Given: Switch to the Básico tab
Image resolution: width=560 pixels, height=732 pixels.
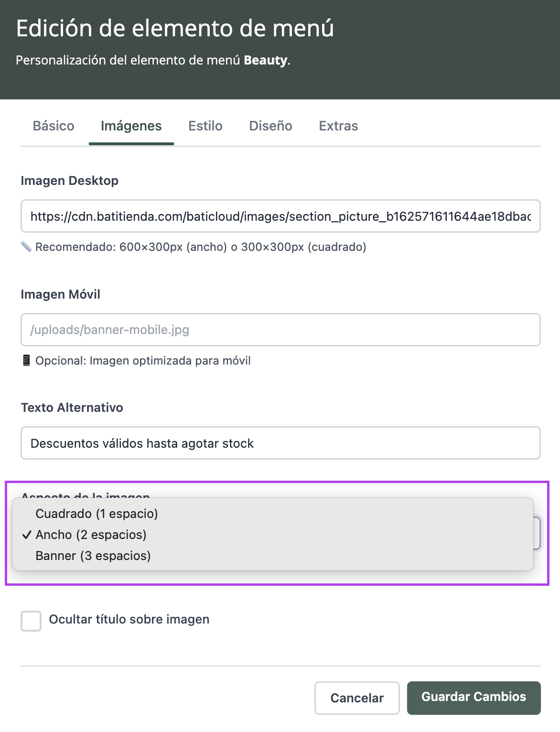Looking at the screenshot, I should click(54, 126).
